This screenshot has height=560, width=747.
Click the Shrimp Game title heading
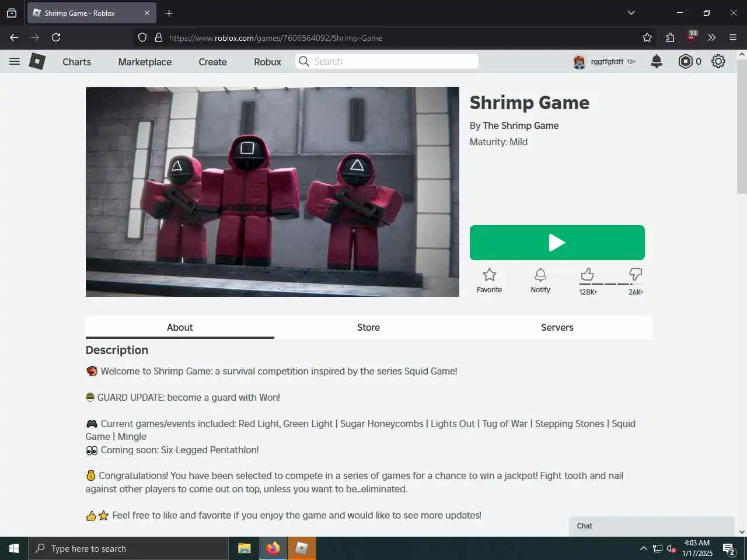pos(529,103)
